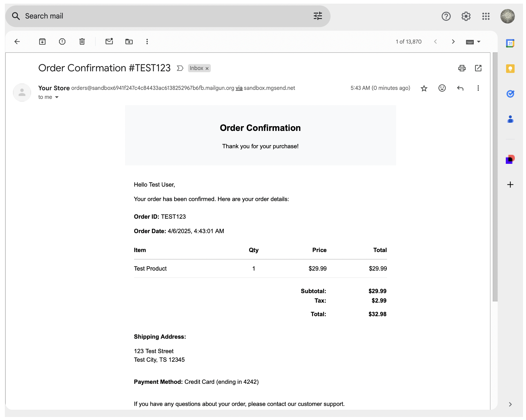The image size is (526, 420).
Task: Open Google Keep side panel
Action: tap(510, 68)
